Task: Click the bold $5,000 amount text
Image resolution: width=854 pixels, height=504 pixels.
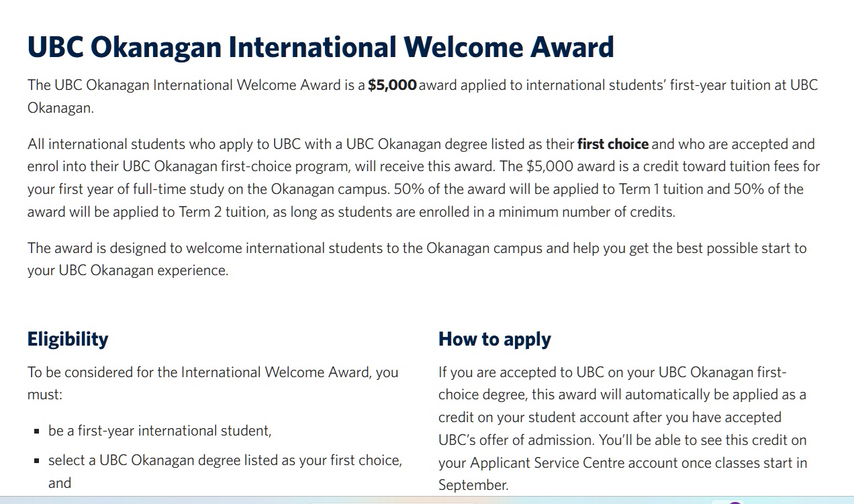Action: (x=392, y=85)
